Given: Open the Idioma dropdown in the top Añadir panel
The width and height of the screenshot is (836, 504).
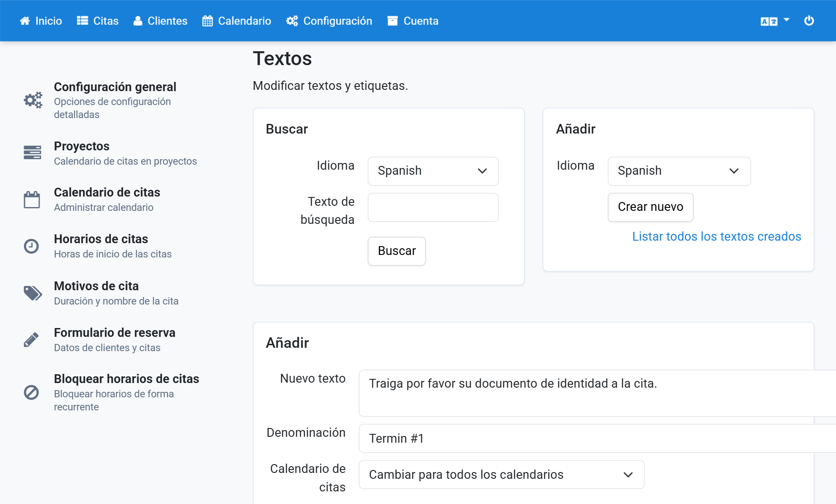Looking at the screenshot, I should pyautogui.click(x=679, y=171).
